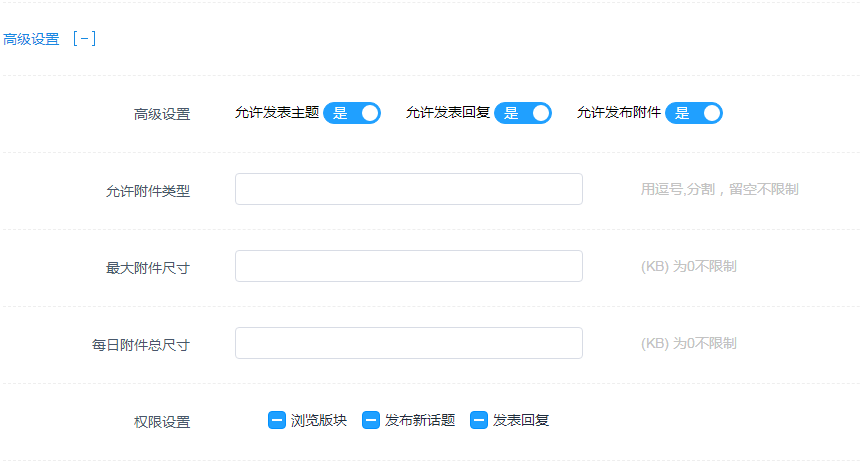This screenshot has width=861, height=464.
Task: Focus the 允许附件类型 input field
Action: pyautogui.click(x=408, y=189)
